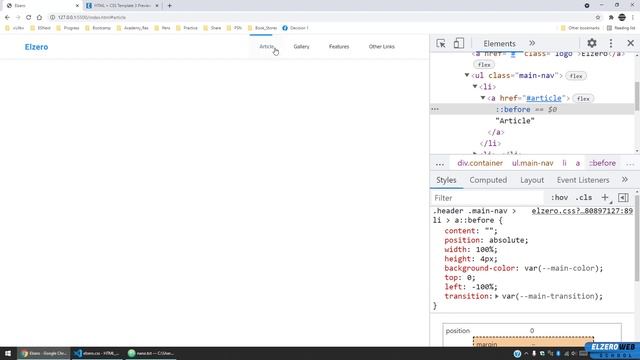640x360 pixels.
Task: Expand the transition property triangle
Action: 497,296
